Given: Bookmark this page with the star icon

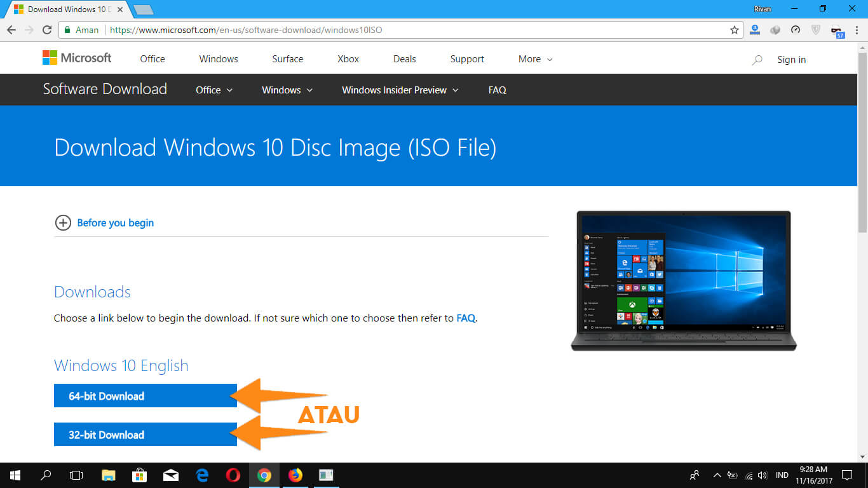Looking at the screenshot, I should coord(735,30).
